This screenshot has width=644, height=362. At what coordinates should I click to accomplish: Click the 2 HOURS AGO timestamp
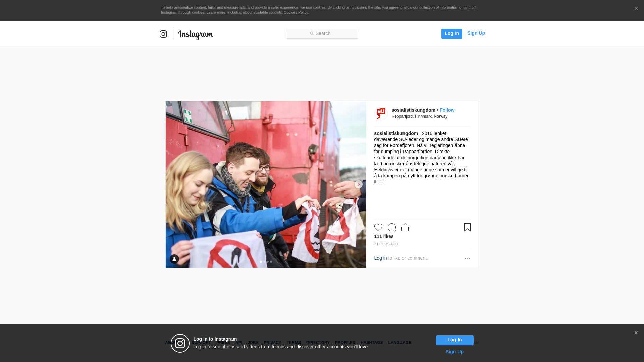pyautogui.click(x=386, y=244)
